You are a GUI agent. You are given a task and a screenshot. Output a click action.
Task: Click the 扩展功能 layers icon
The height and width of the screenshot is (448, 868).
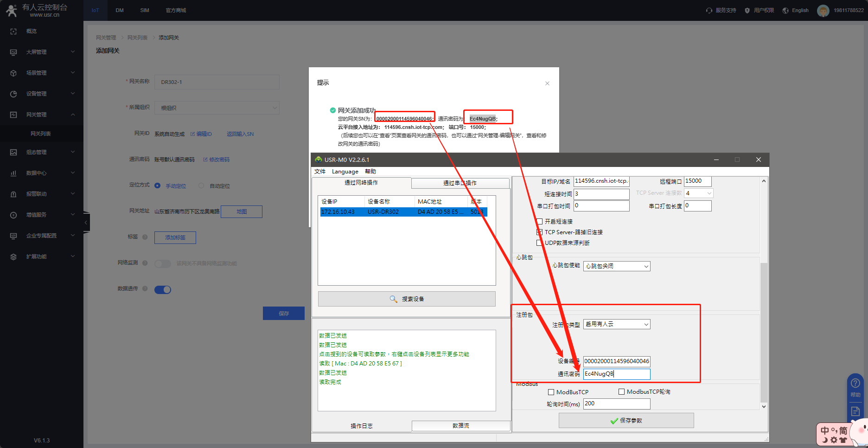click(13, 257)
